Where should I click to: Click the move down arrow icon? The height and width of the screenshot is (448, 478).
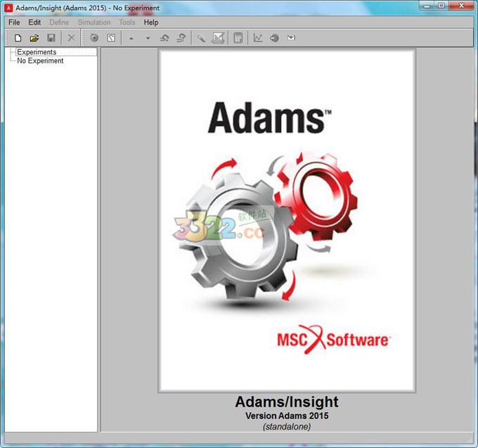pos(148,39)
